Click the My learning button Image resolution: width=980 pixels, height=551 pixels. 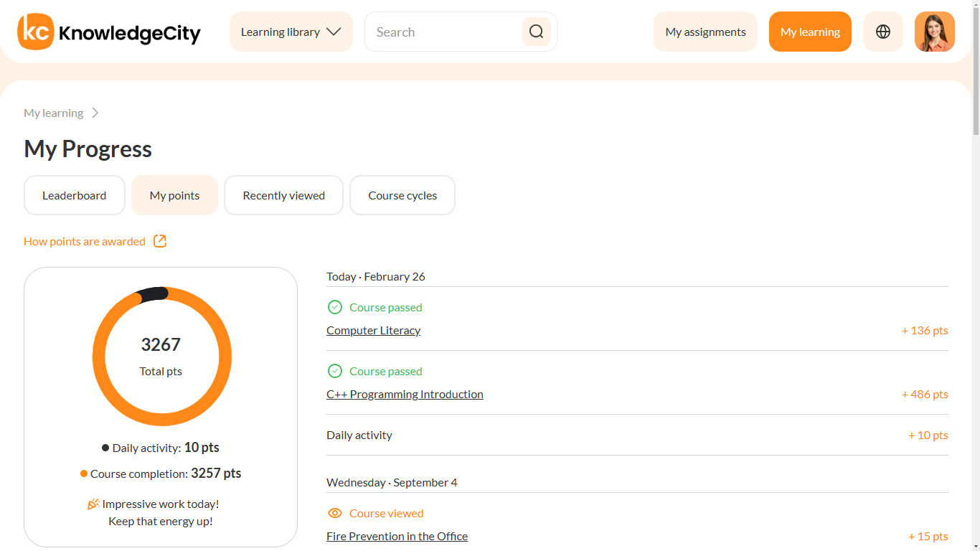pyautogui.click(x=810, y=32)
